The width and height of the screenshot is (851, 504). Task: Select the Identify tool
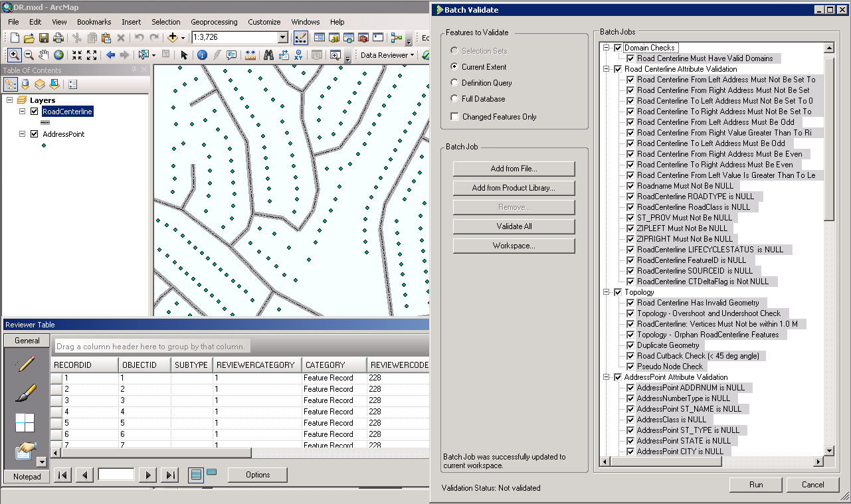[202, 55]
